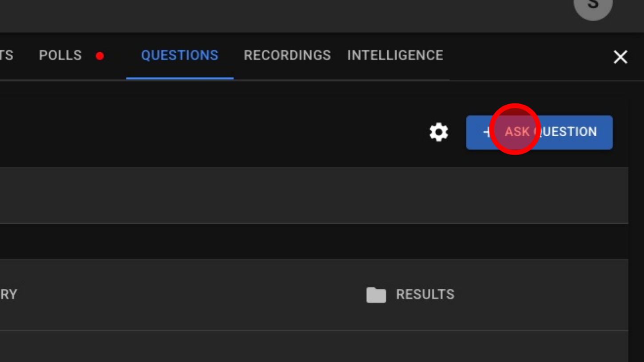644x362 pixels.
Task: Click the right-edge vertical scrollbar track
Action: 636,222
